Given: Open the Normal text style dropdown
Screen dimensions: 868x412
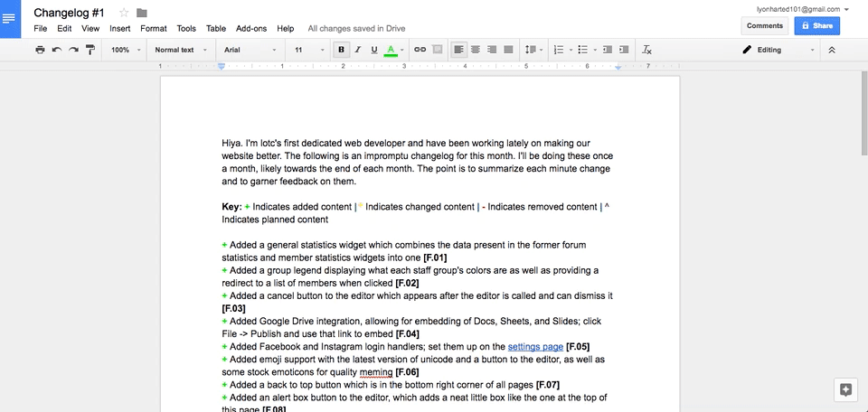Looking at the screenshot, I should click(181, 50).
